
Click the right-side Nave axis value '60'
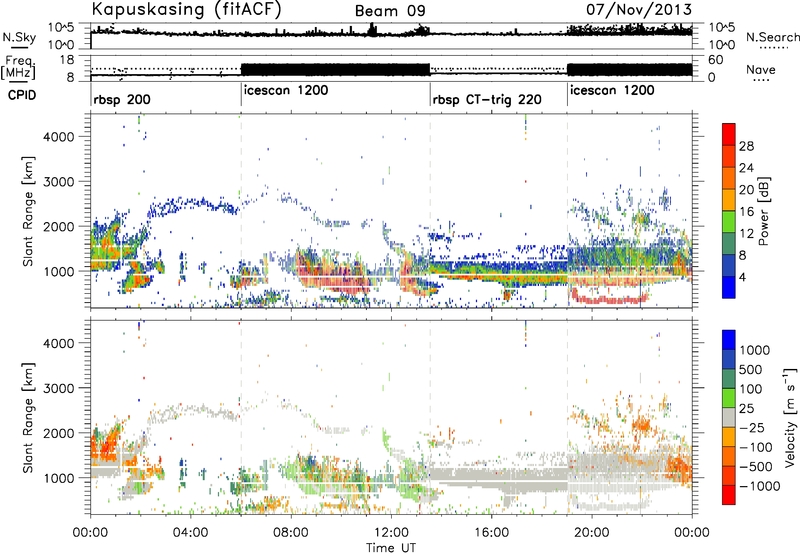[x=716, y=60]
